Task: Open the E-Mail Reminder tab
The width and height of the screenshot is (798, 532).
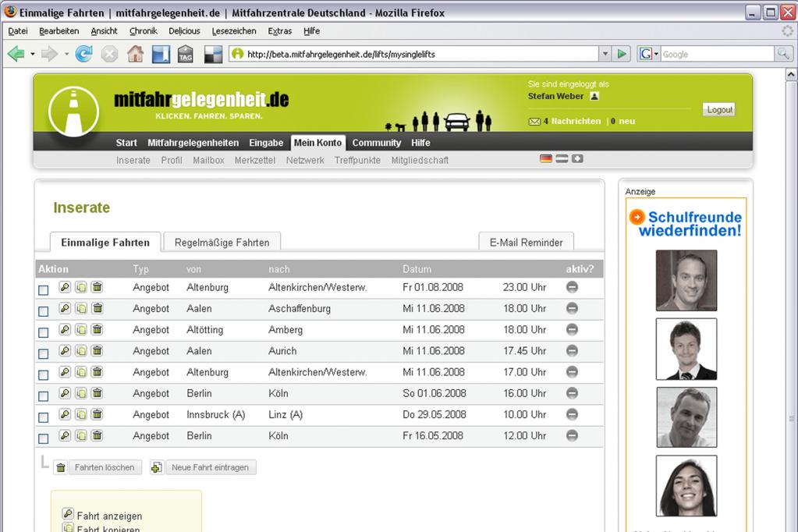Action: pos(527,243)
